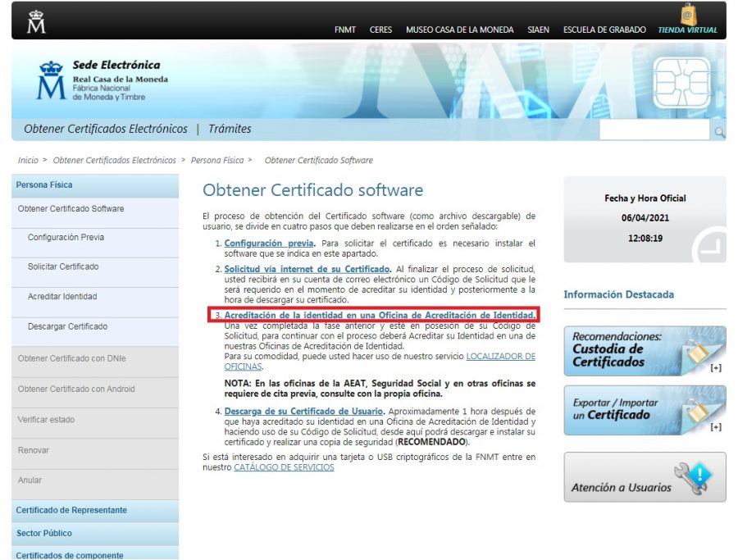
Task: Expand Custodia de Certificados [+] banner
Action: [x=645, y=351]
